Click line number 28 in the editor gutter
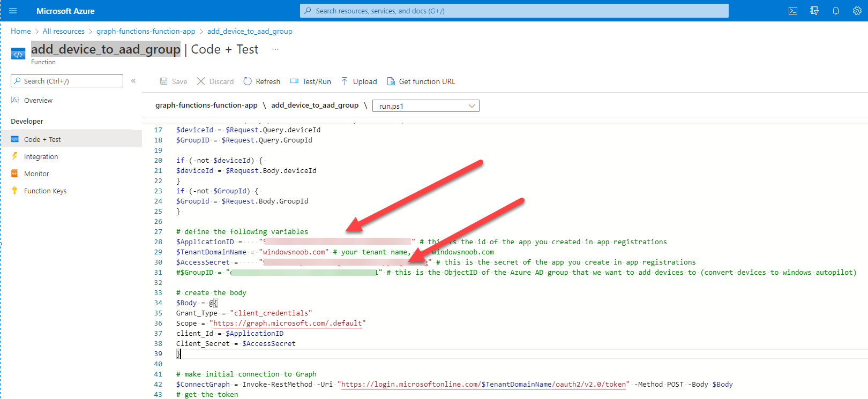The image size is (868, 399). tap(158, 242)
